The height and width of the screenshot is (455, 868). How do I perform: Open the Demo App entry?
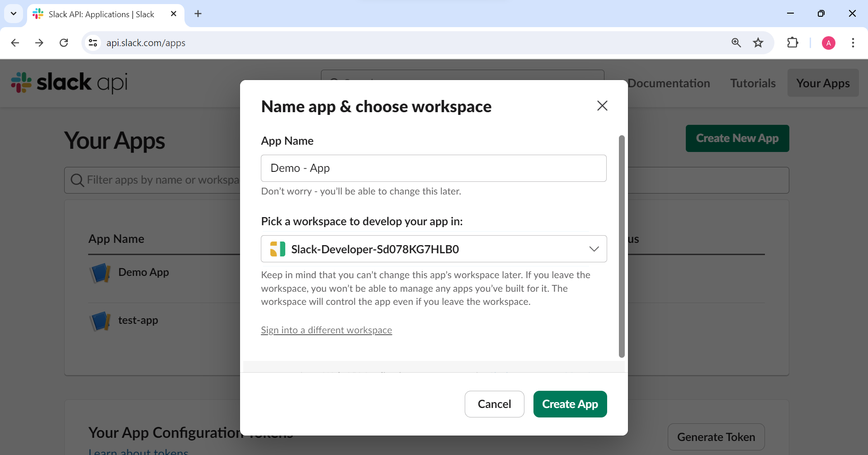click(x=144, y=272)
